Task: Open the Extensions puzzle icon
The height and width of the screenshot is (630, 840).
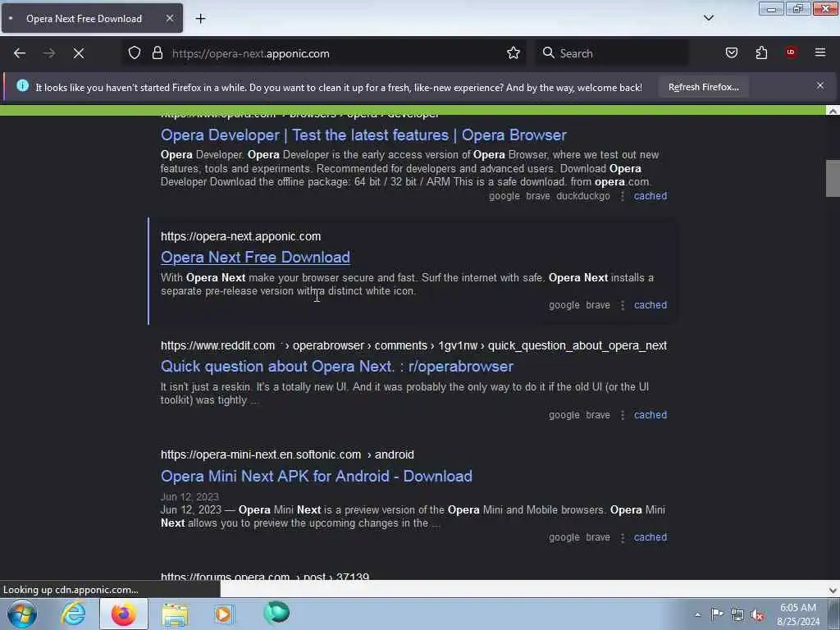Action: point(762,53)
